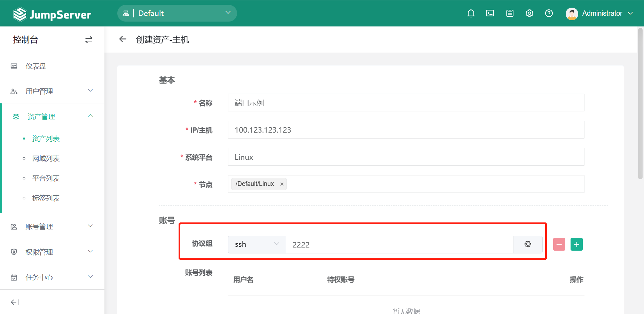Screen dimensions: 644x314
Task: Go back using the arrow icon
Action: pos(123,39)
